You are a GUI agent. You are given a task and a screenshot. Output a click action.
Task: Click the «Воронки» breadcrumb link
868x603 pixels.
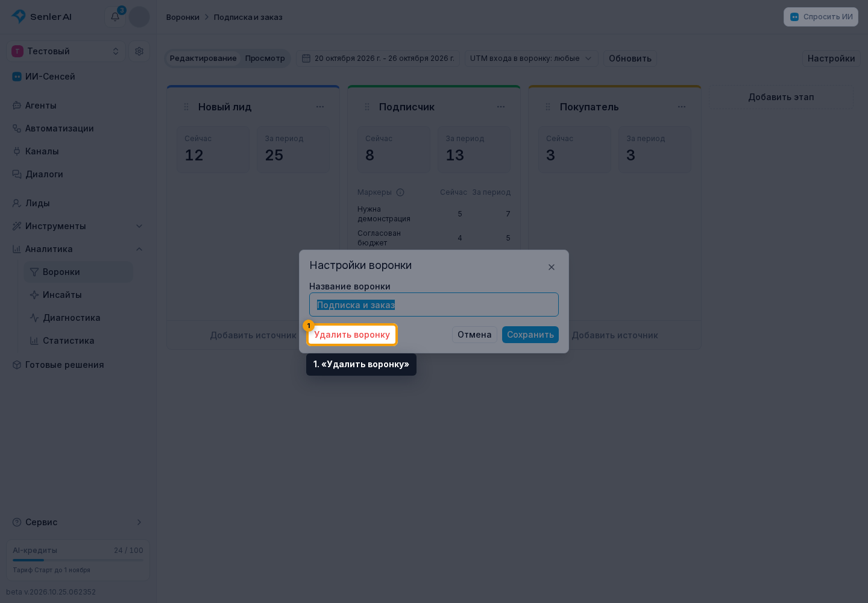click(183, 17)
